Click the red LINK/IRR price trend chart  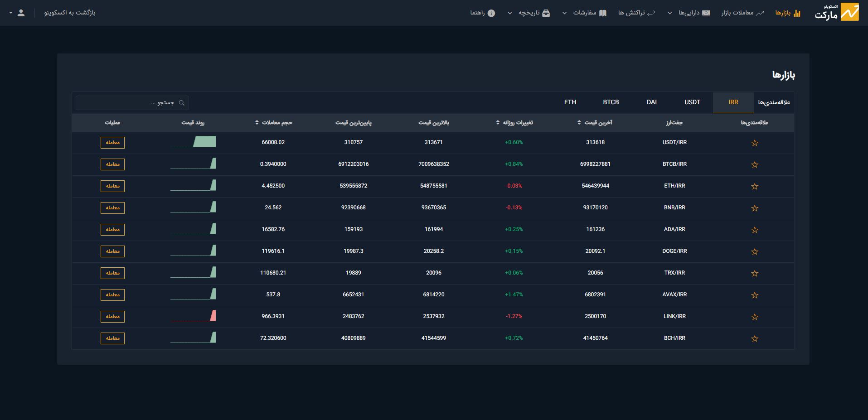pos(193,316)
